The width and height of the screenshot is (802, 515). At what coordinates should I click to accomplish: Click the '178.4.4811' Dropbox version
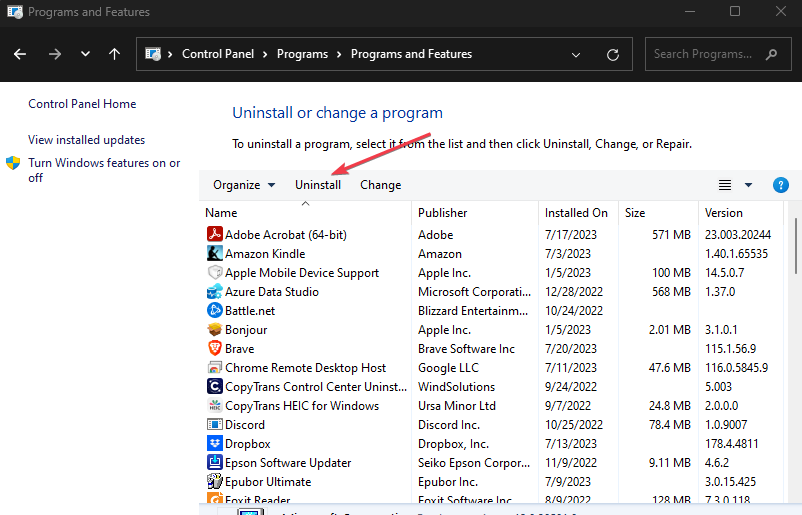[731, 443]
